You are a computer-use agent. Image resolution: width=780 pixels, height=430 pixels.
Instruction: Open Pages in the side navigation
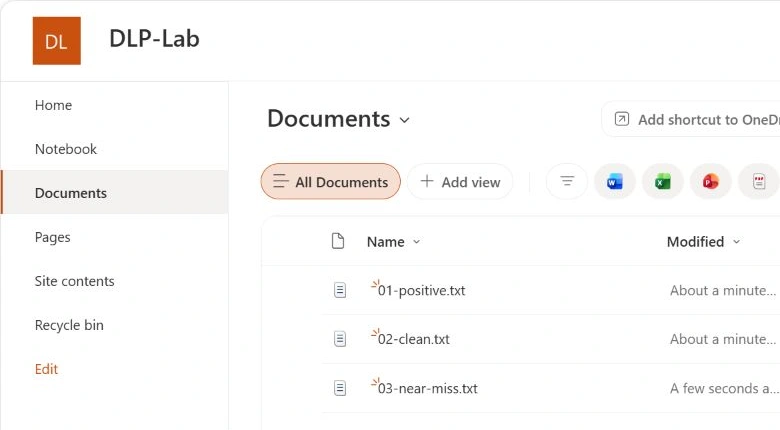click(52, 237)
